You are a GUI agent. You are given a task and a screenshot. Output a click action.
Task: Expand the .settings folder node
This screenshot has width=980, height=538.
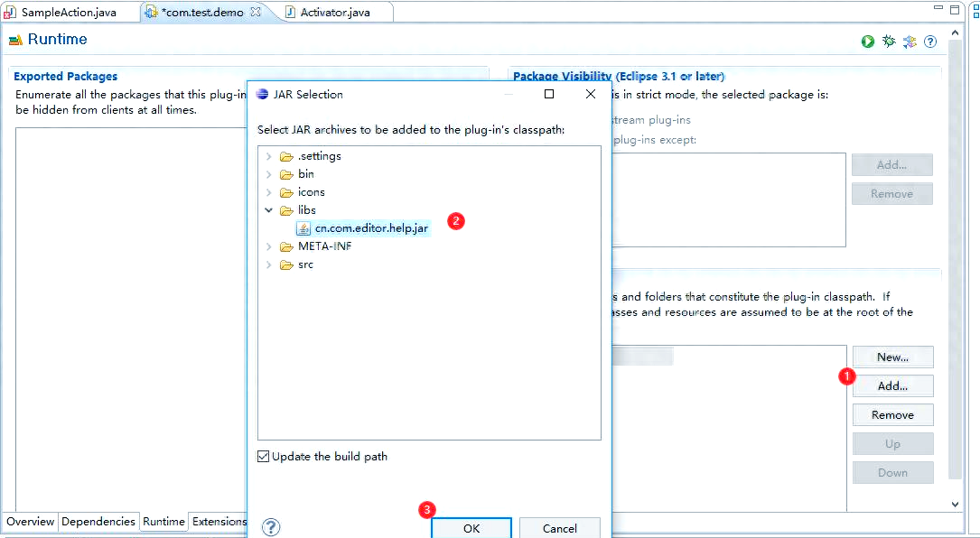(x=269, y=156)
